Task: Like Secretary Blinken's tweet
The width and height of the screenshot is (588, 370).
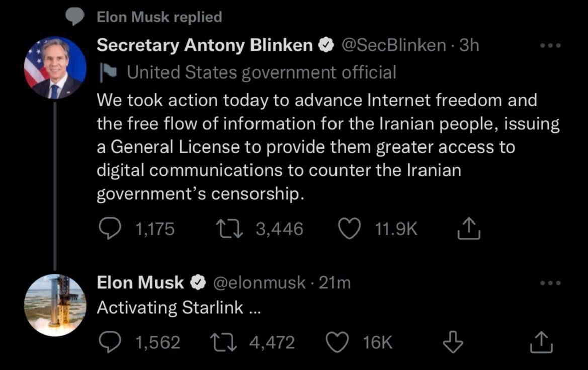Action: 348,229
